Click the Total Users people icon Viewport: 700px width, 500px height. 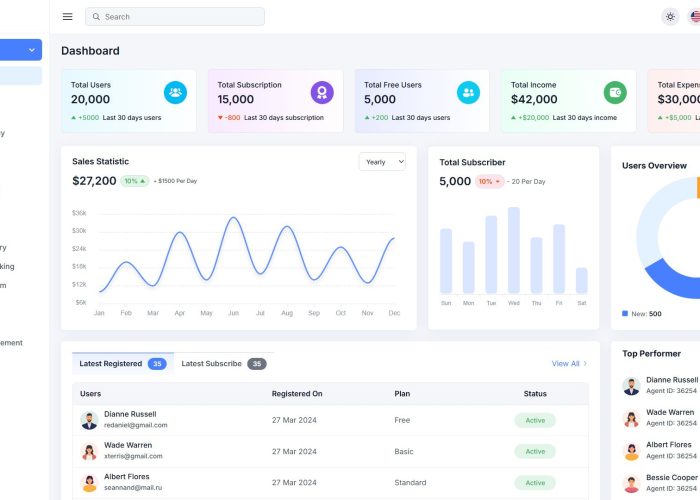pyautogui.click(x=175, y=92)
